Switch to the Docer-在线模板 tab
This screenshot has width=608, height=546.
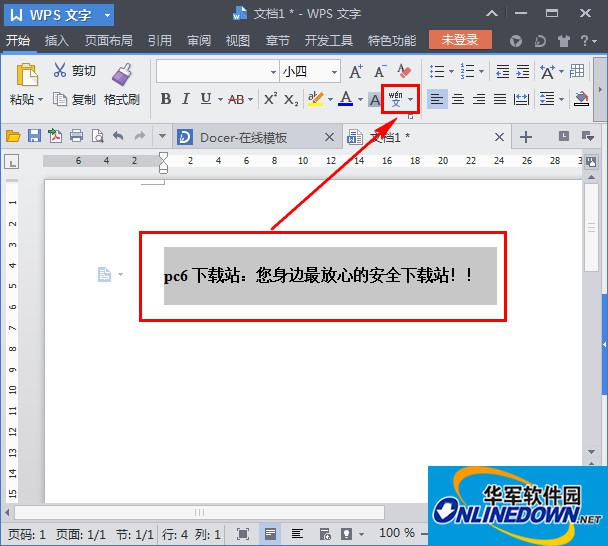(x=243, y=137)
